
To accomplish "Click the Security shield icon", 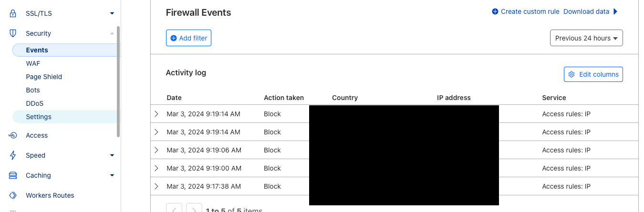I will [13, 33].
